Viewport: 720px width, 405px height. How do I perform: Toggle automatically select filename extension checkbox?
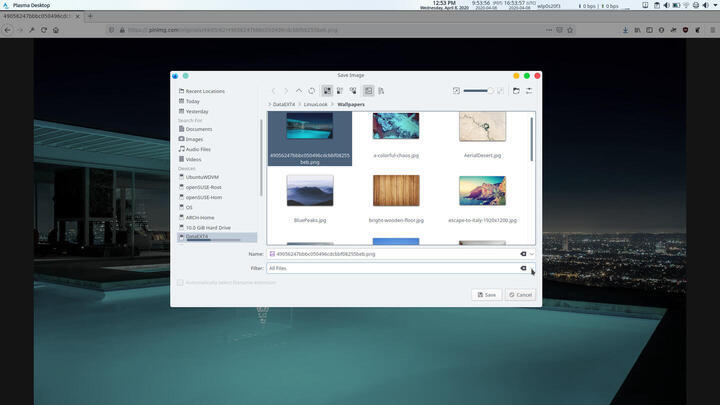[x=180, y=282]
